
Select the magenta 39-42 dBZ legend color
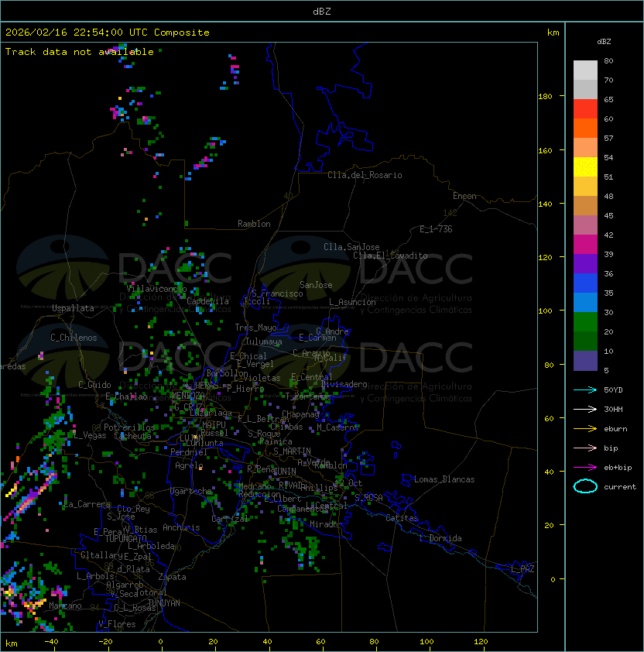[x=585, y=245]
